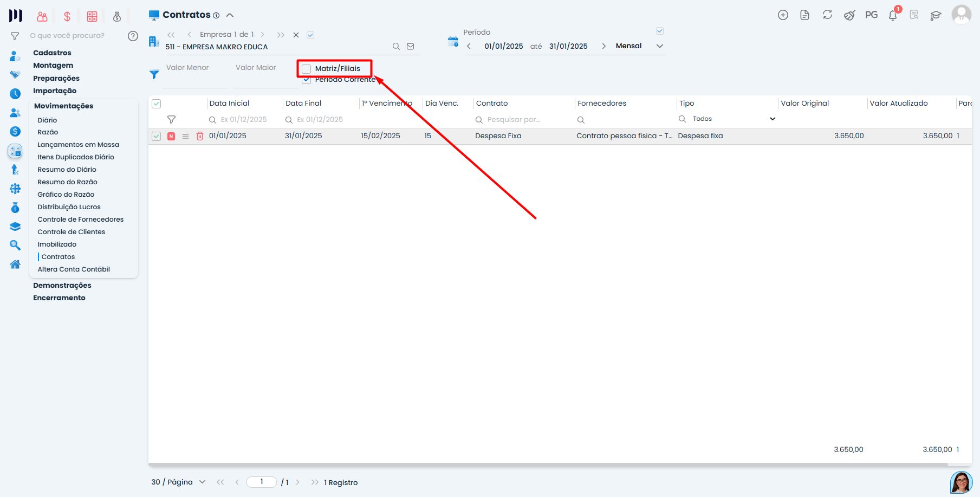Viewport: 980px width, 497px height.
Task: Open the Demonstrações section
Action: click(62, 285)
